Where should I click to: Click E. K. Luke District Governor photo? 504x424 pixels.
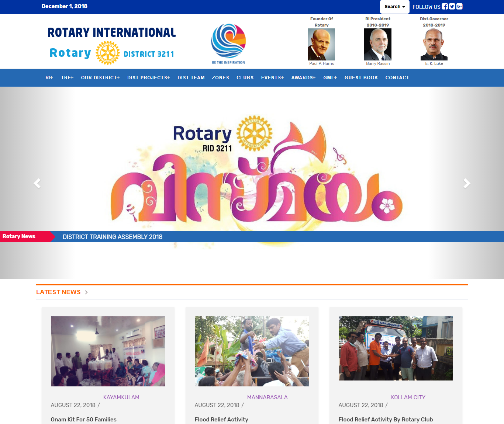tap(434, 45)
